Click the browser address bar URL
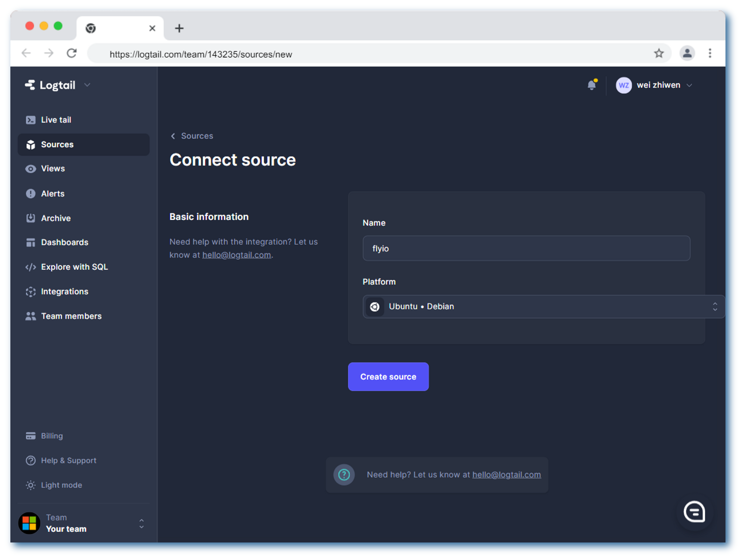 click(x=201, y=54)
